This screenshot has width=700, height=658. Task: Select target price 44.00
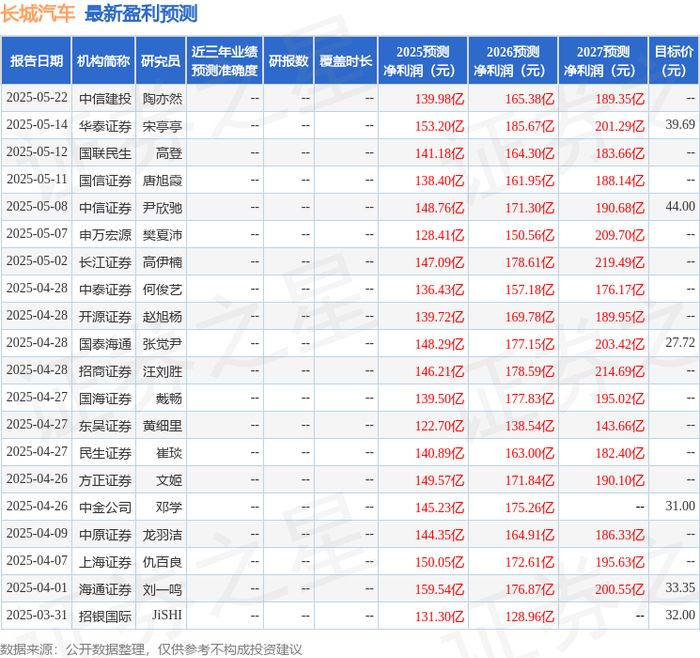[680, 206]
